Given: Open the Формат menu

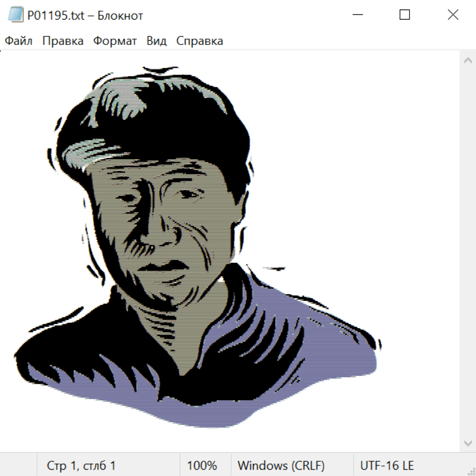Looking at the screenshot, I should tap(115, 41).
